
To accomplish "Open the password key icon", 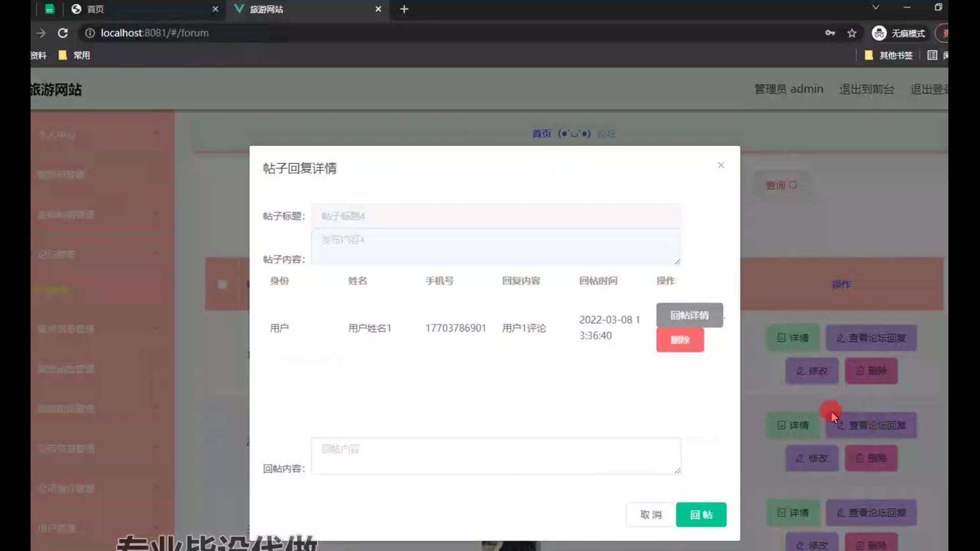I will tap(830, 33).
